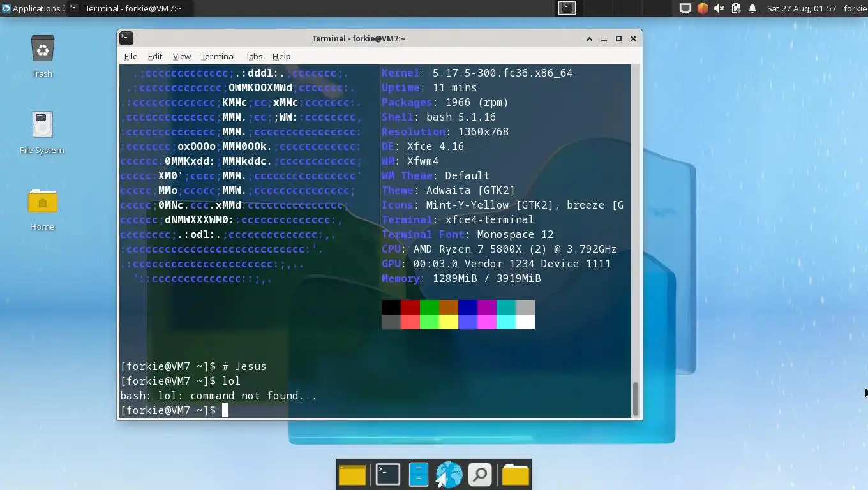The image size is (868, 490).
Task: Click the bright yellow color block in the palette
Action: click(449, 322)
